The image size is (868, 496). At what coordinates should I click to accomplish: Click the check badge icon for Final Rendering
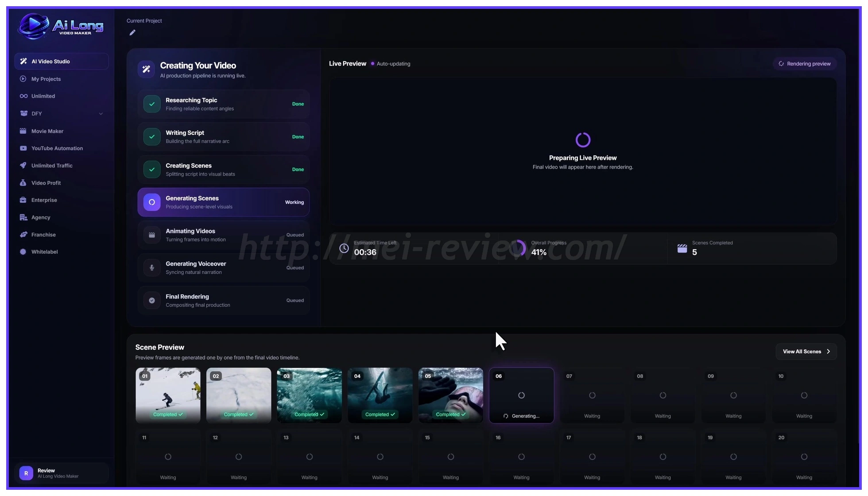tap(152, 301)
